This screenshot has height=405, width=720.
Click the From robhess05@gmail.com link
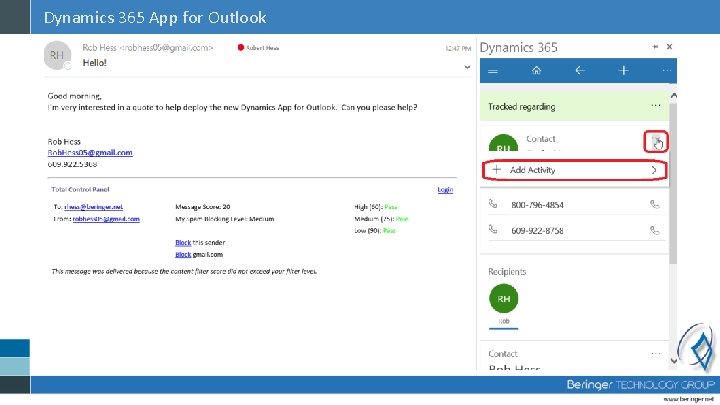(106, 219)
